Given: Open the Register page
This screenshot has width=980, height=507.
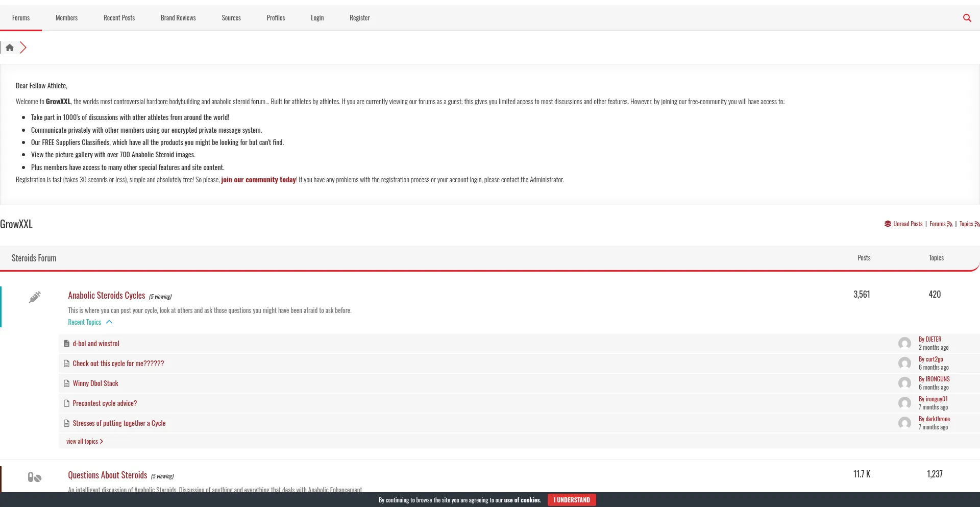Looking at the screenshot, I should pos(359,18).
